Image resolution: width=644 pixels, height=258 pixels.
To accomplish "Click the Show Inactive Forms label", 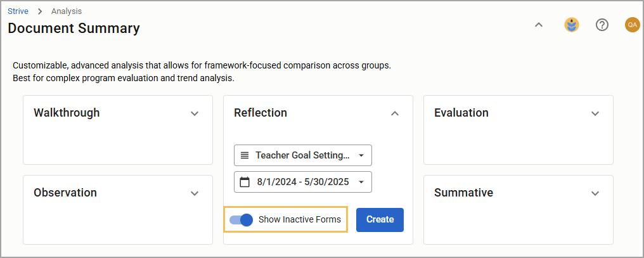I will [x=299, y=219].
